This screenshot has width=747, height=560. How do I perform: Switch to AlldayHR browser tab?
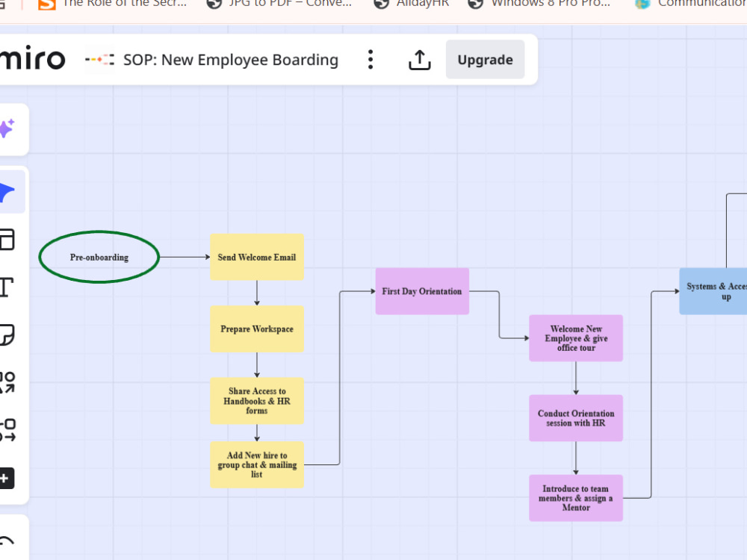[x=412, y=4]
